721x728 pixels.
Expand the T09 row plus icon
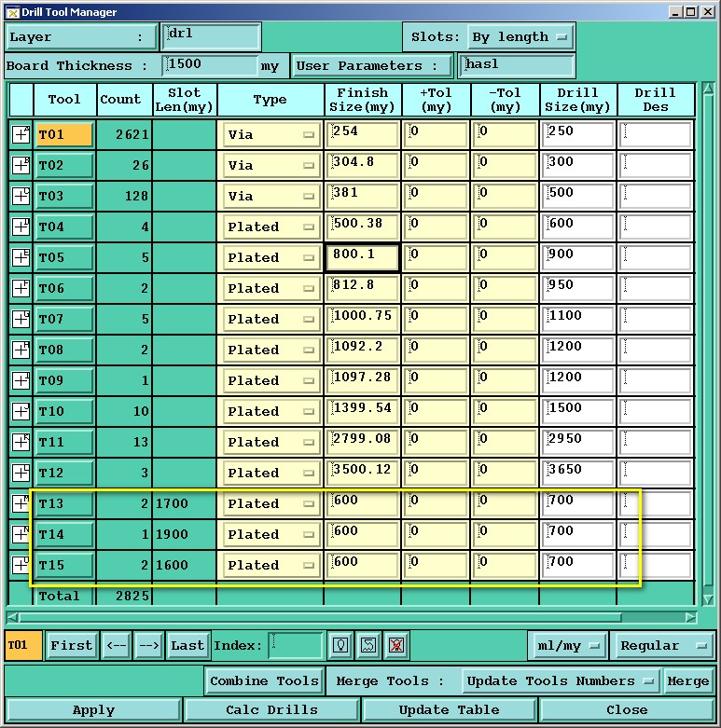21,380
